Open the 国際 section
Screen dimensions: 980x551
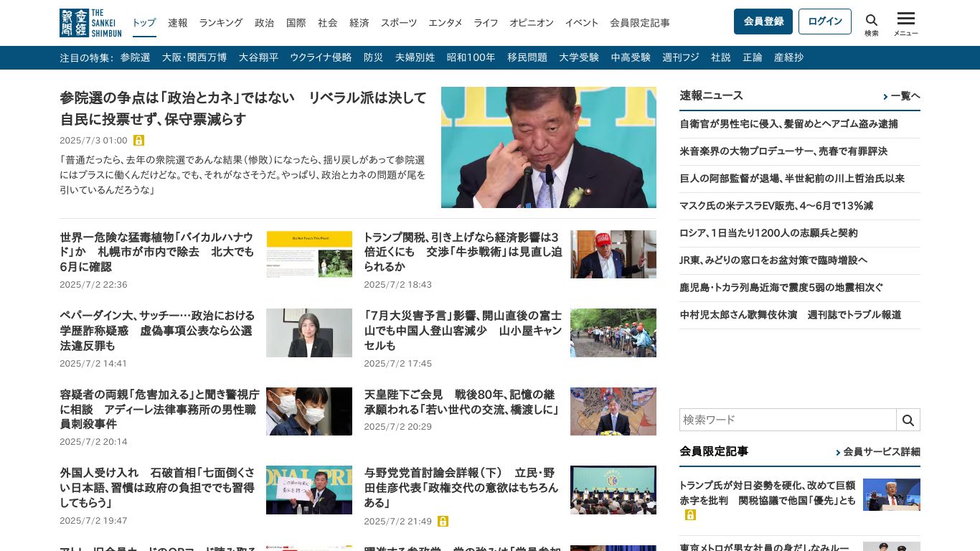(x=296, y=22)
